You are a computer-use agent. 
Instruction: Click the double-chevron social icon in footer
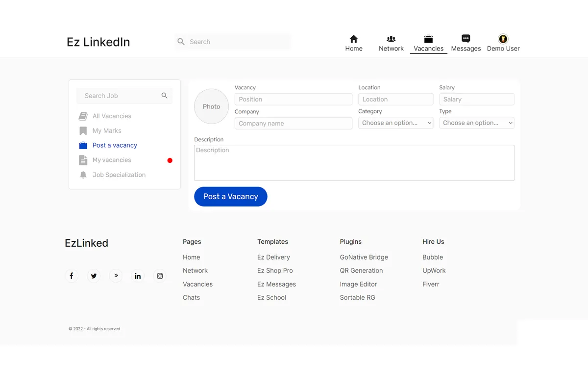[x=116, y=276]
